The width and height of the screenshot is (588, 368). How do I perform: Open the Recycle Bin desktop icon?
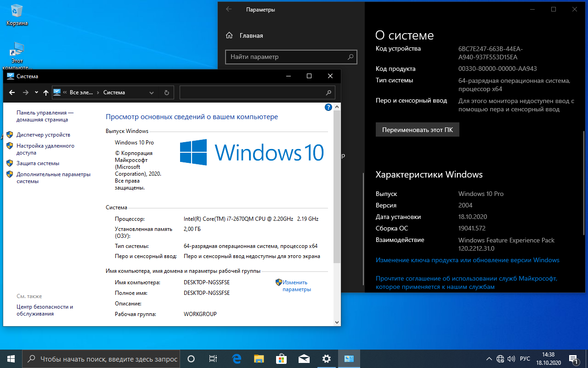(x=17, y=15)
